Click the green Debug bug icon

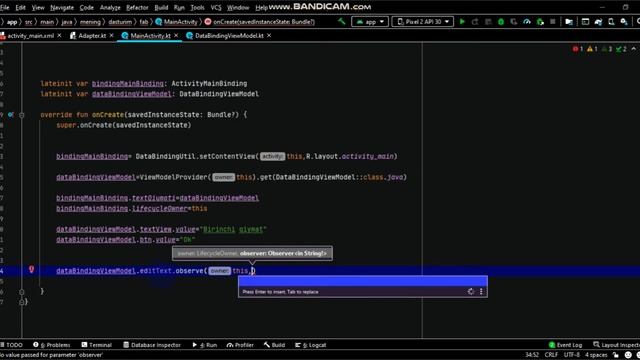coord(501,22)
